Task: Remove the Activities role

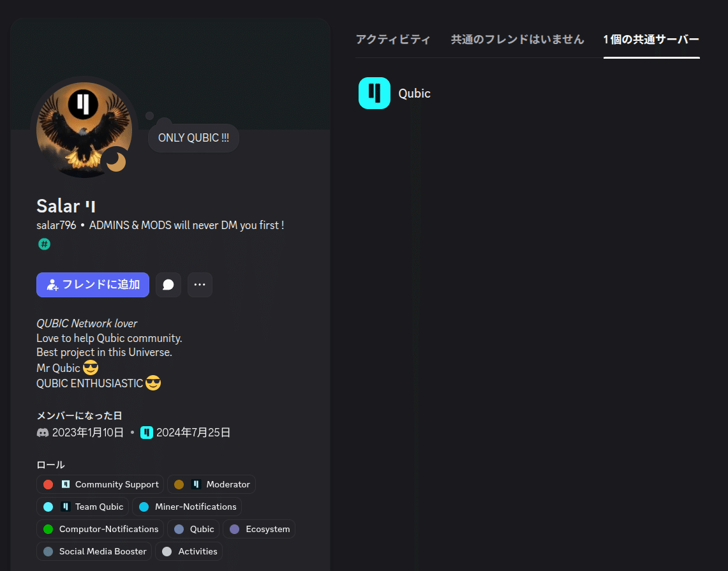Action: (189, 551)
